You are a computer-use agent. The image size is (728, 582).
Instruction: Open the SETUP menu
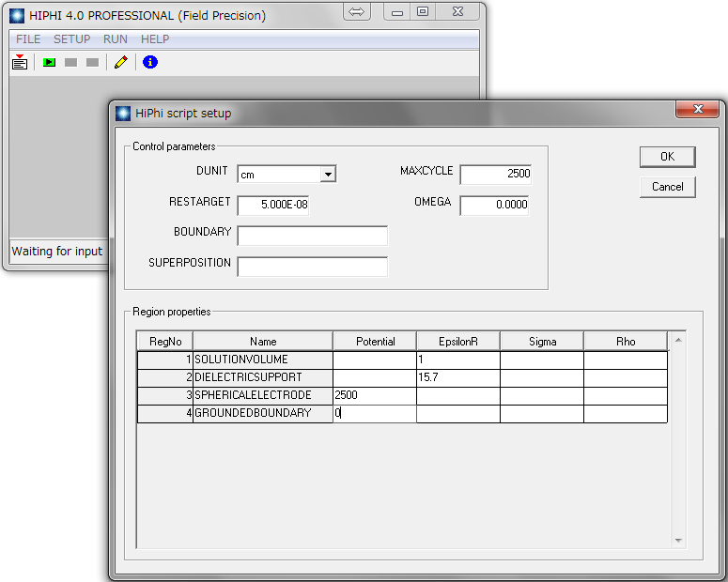(71, 39)
